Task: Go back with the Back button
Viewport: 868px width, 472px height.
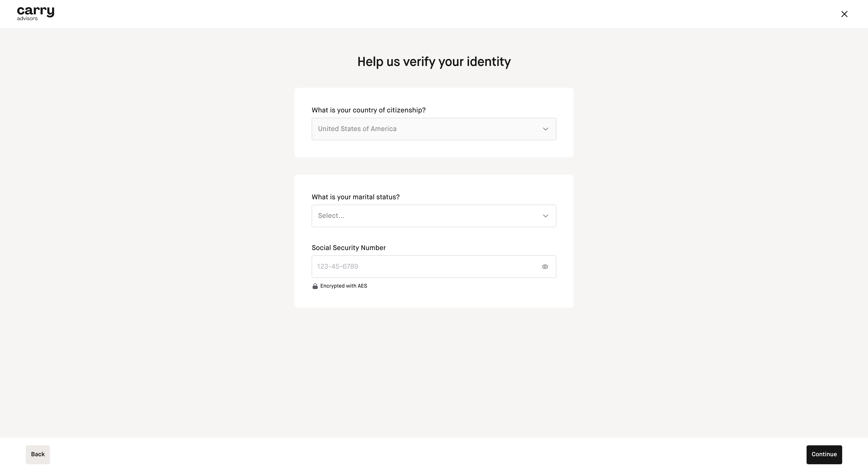Action: tap(38, 455)
